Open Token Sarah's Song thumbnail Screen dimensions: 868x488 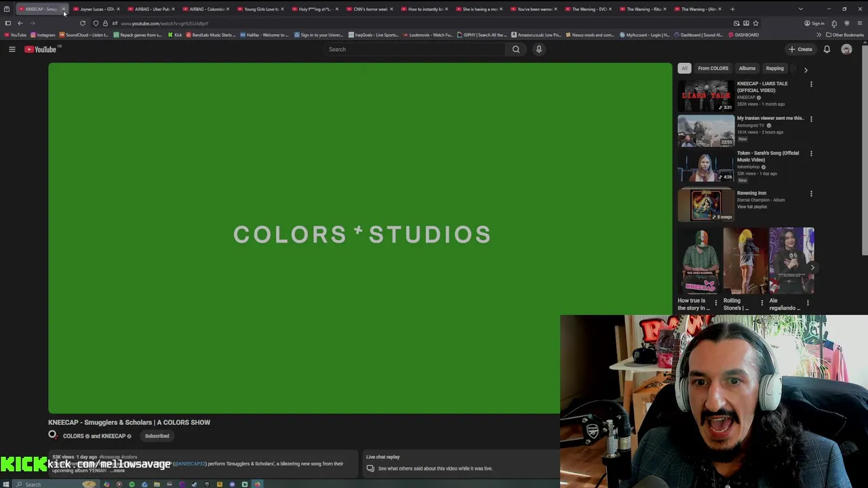pos(706,165)
